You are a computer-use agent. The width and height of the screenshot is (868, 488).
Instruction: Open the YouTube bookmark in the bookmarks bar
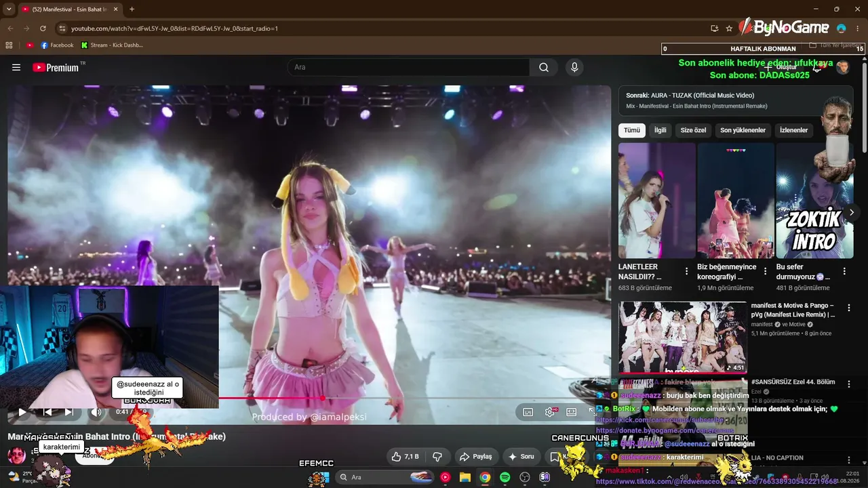point(30,45)
